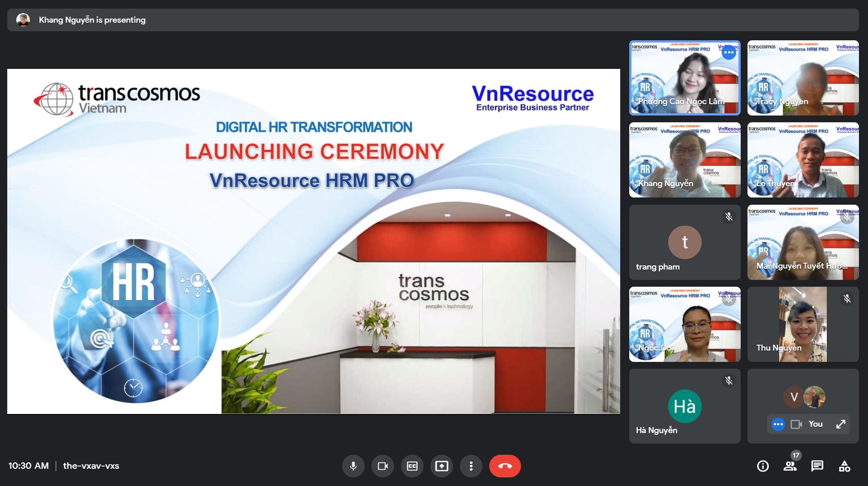Click the photo avatar beside V in the others tile
868x486 pixels.
pos(814,397)
